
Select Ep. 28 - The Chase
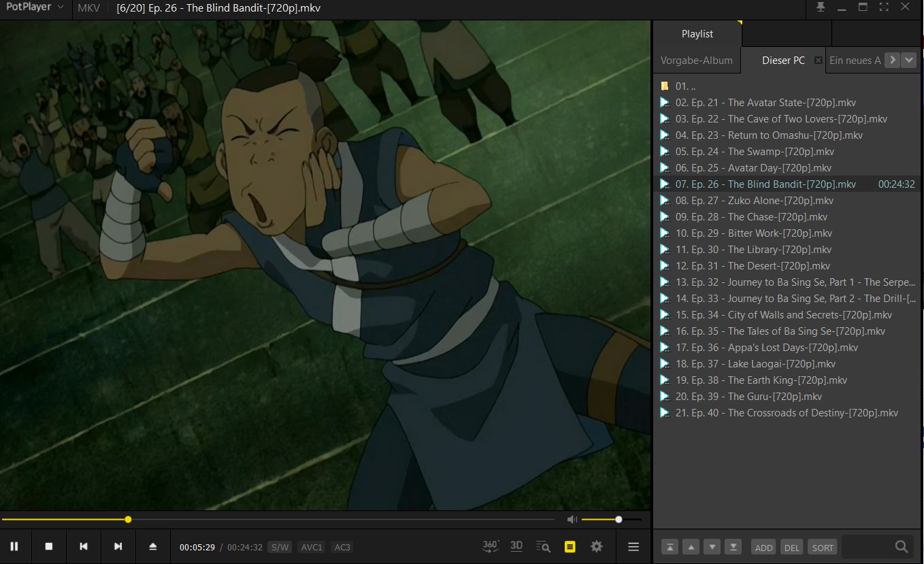click(x=787, y=217)
